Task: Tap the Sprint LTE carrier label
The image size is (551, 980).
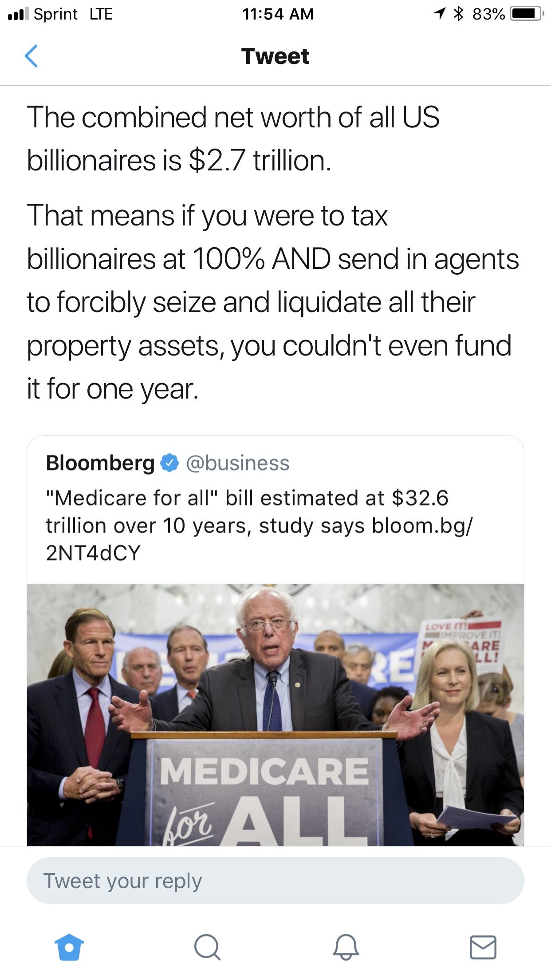Action: click(x=73, y=14)
